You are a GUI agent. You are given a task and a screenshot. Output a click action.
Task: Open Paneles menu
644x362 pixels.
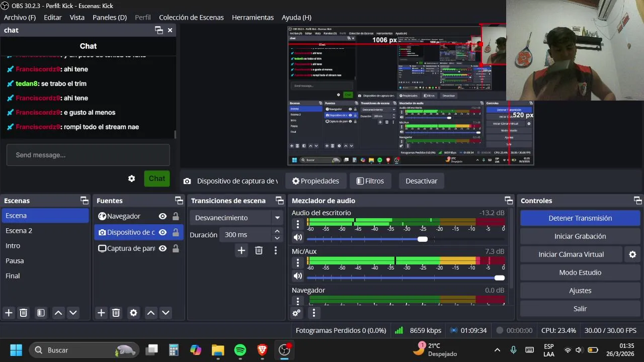click(110, 17)
